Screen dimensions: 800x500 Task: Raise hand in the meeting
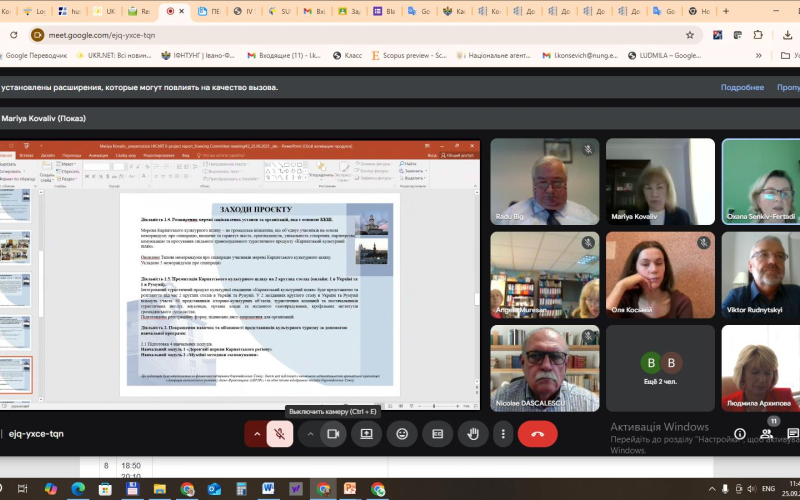click(472, 434)
